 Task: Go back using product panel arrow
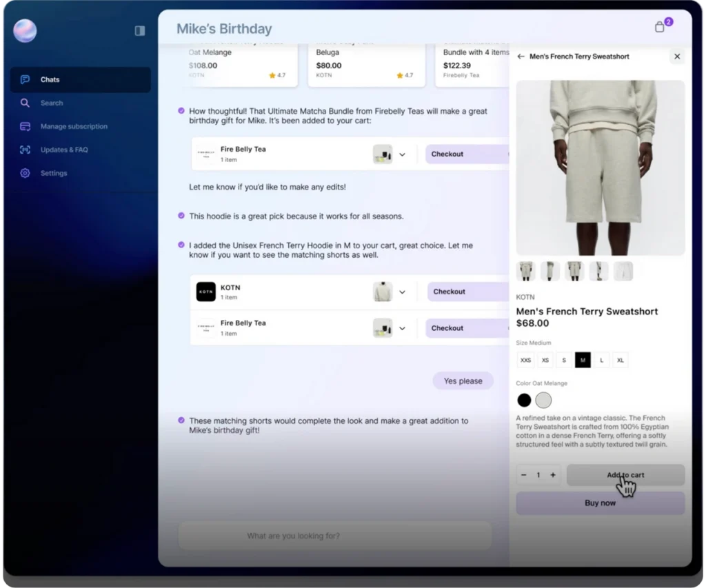521,57
